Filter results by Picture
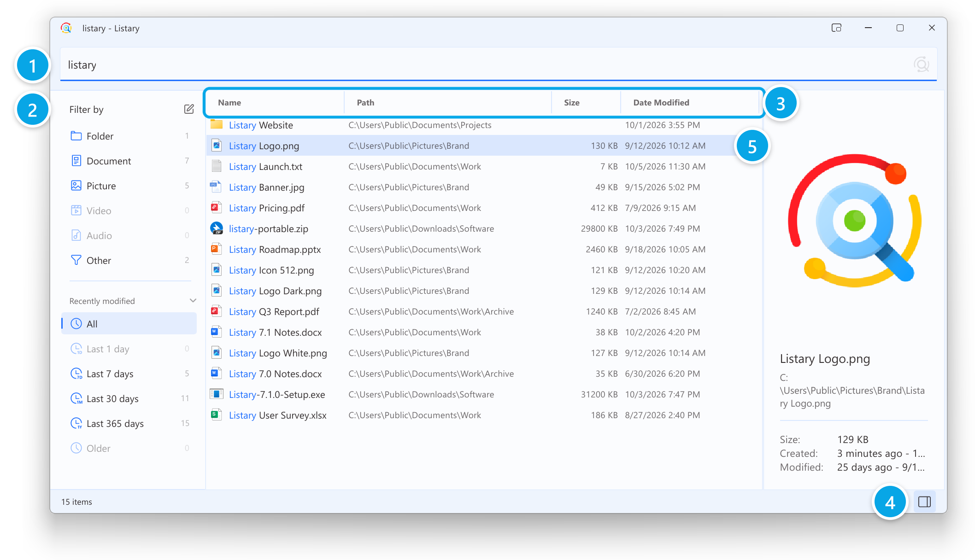Viewport: 975px width, 560px height. coord(129,186)
